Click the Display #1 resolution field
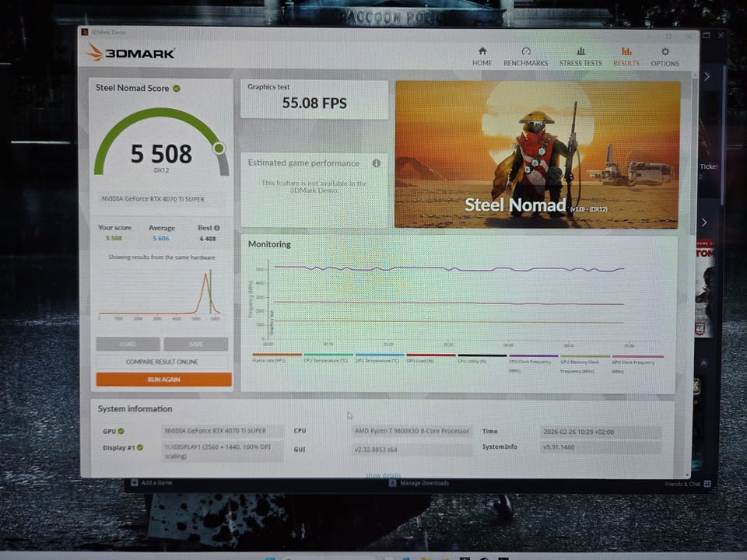Viewport: 747px width, 560px height. [x=222, y=451]
